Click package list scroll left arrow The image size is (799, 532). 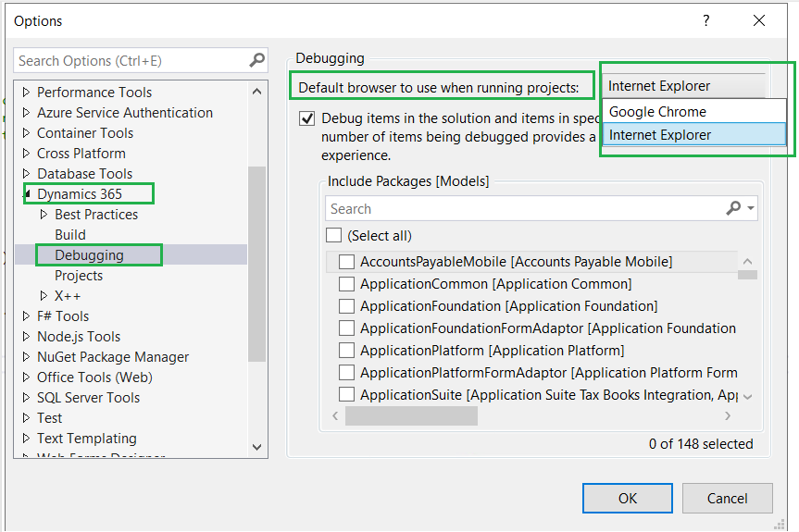(x=335, y=415)
